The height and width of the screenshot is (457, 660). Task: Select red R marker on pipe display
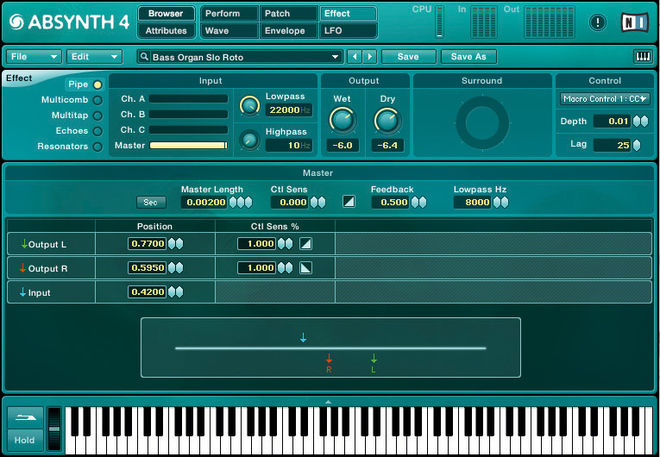click(329, 363)
